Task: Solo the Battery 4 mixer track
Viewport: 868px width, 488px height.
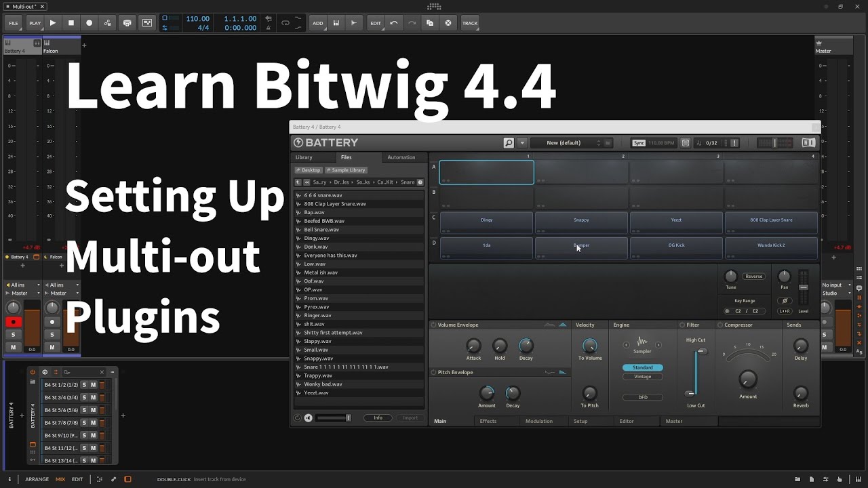Action: [13, 335]
